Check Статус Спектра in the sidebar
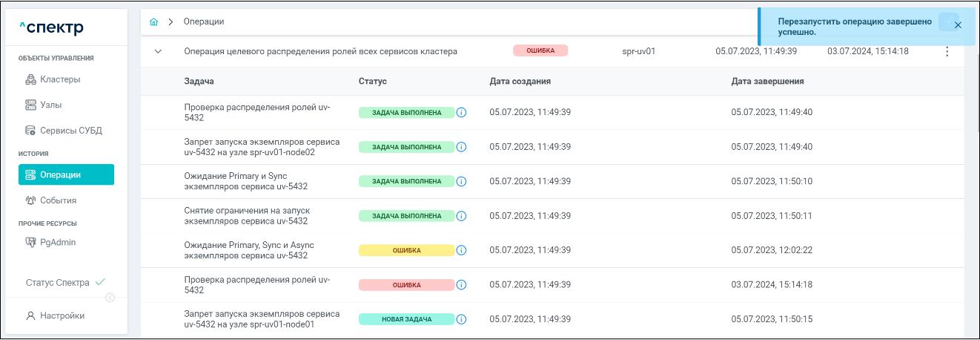Image resolution: width=980 pixels, height=340 pixels. click(x=65, y=283)
